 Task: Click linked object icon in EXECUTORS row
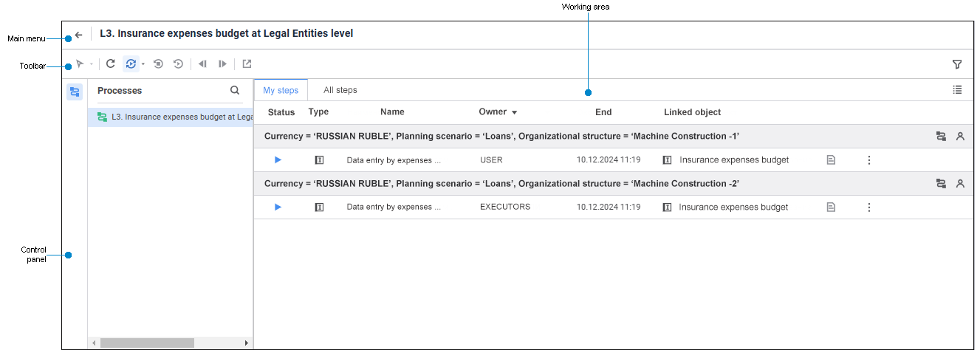click(x=667, y=207)
